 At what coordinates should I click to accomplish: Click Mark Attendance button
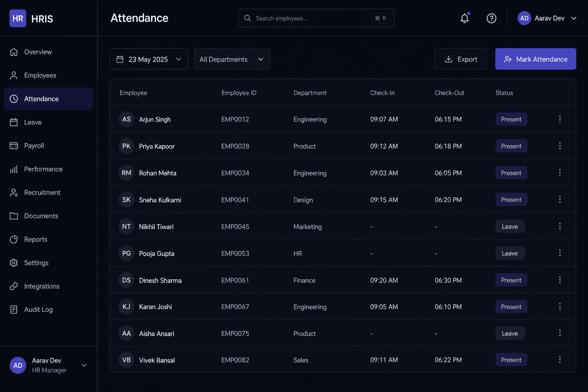(536, 59)
